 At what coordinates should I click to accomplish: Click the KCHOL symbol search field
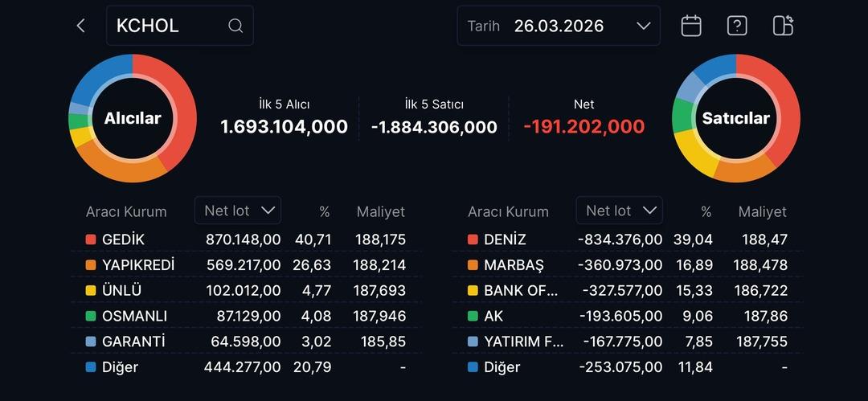tap(169, 26)
